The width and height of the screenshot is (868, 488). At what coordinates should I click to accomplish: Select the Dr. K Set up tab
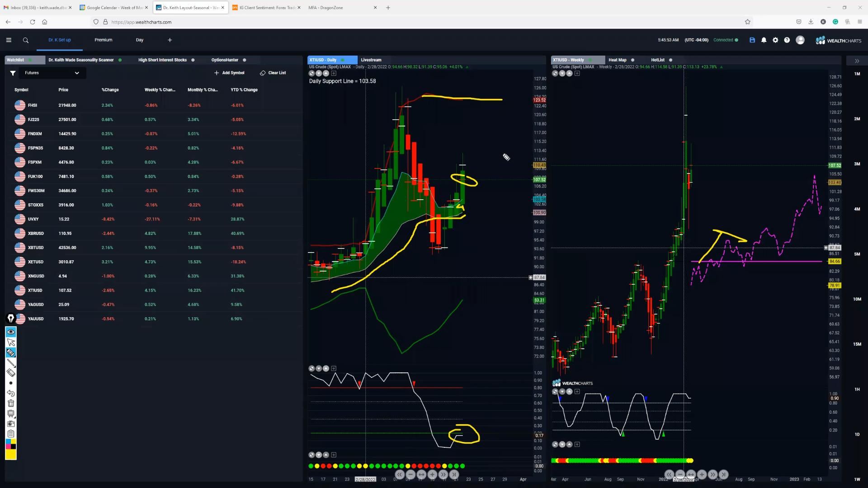[x=60, y=40]
